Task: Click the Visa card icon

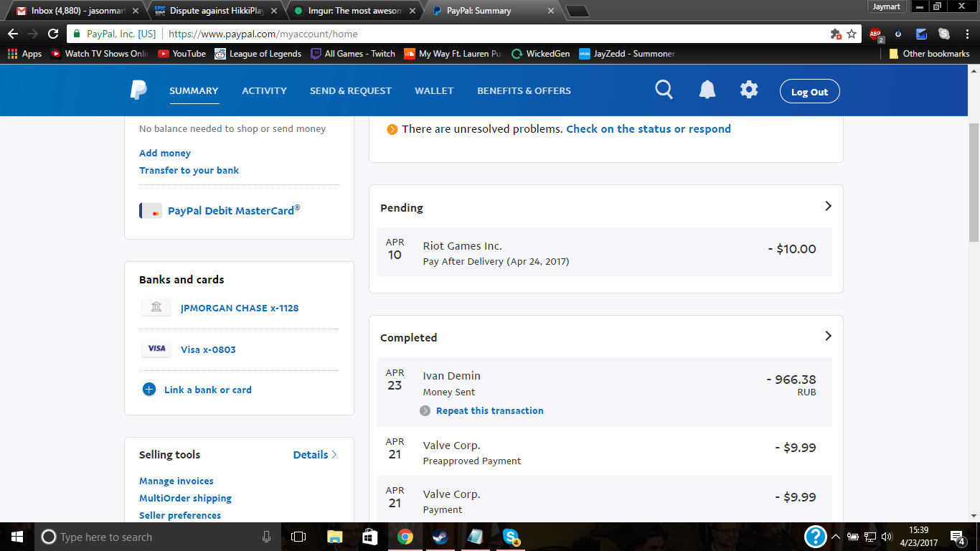Action: pyautogui.click(x=156, y=349)
